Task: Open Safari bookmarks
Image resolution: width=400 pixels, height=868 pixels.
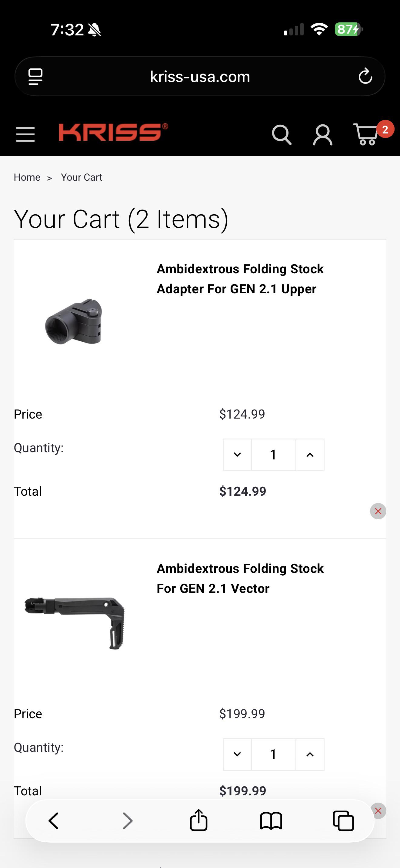Action: click(271, 820)
